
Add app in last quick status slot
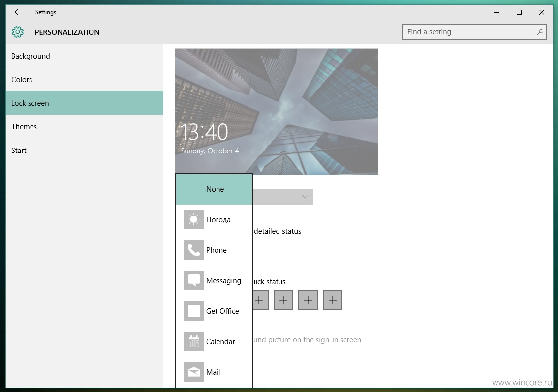332,300
